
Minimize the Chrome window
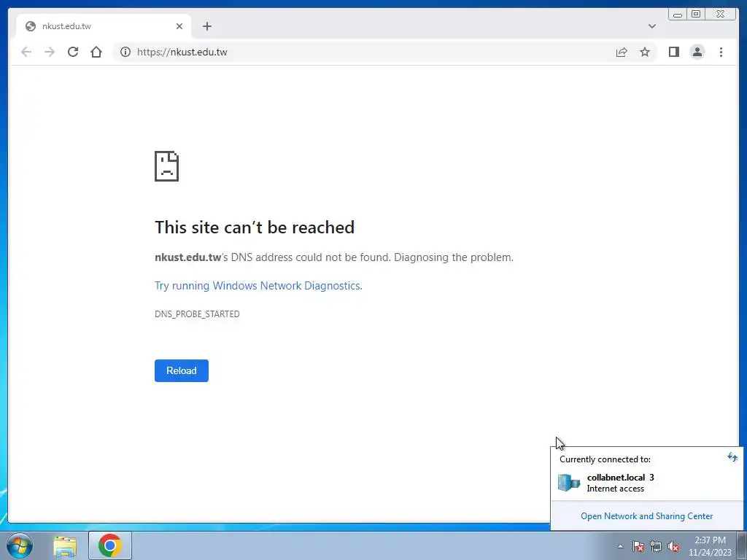point(678,14)
